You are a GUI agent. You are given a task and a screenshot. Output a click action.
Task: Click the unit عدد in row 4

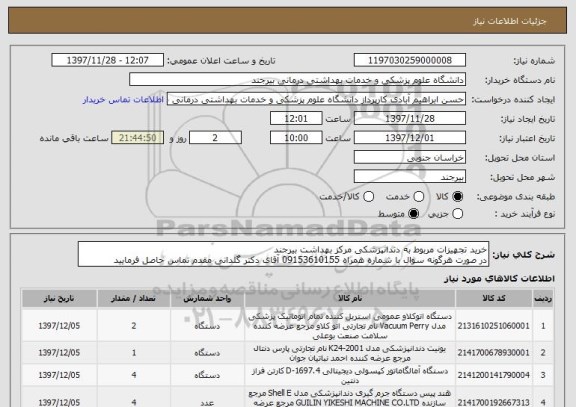point(207,403)
